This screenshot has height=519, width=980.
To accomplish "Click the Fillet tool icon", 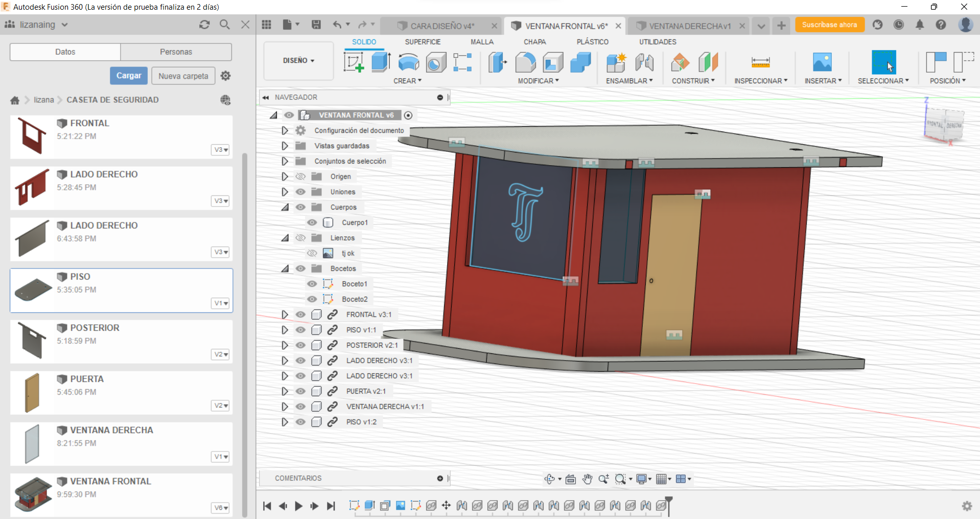I will [525, 62].
